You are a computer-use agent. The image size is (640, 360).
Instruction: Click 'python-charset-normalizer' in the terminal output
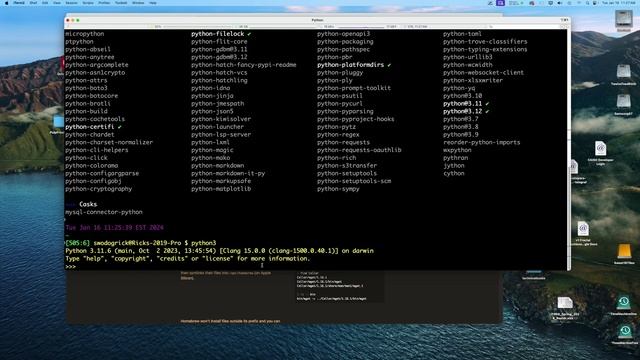(x=109, y=142)
